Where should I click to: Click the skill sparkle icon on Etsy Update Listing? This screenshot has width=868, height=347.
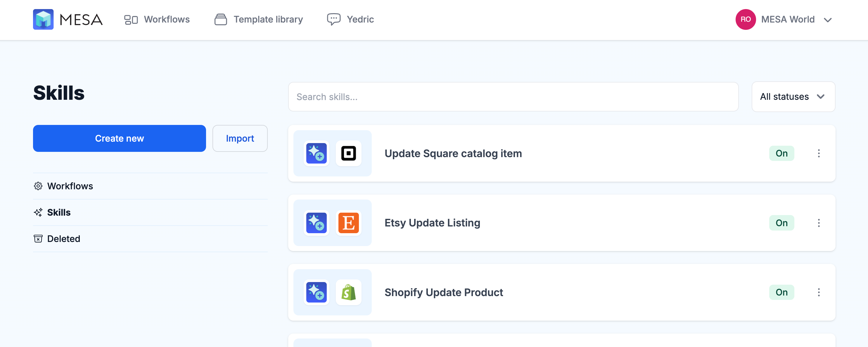click(x=317, y=223)
